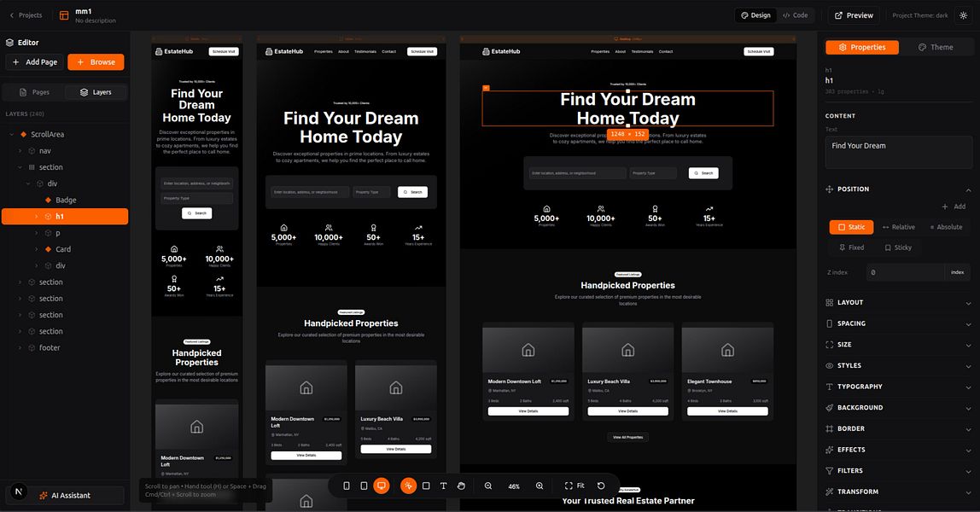The image size is (980, 512).
Task: Click the Add Page button
Action: point(35,62)
